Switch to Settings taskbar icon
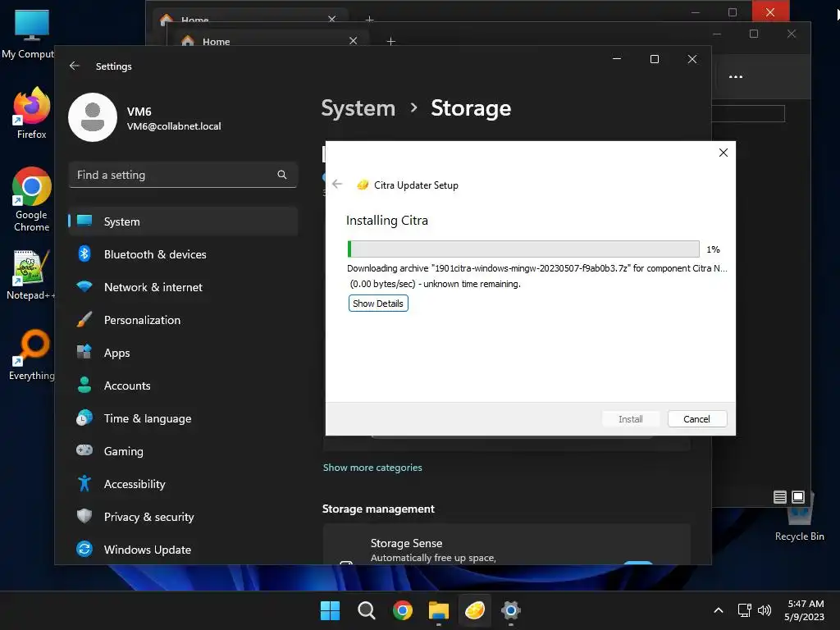This screenshot has height=630, width=840. coord(511,610)
